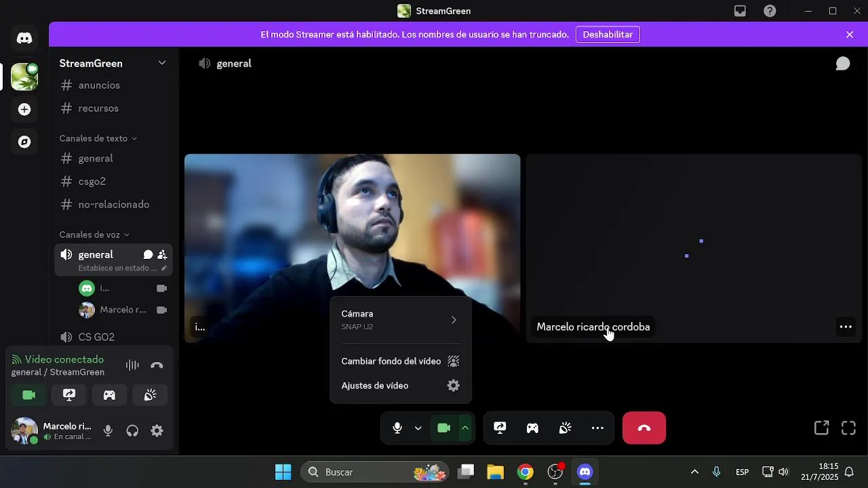Join CS GO2 voice channel
This screenshot has height=488, width=868.
pos(113,337)
